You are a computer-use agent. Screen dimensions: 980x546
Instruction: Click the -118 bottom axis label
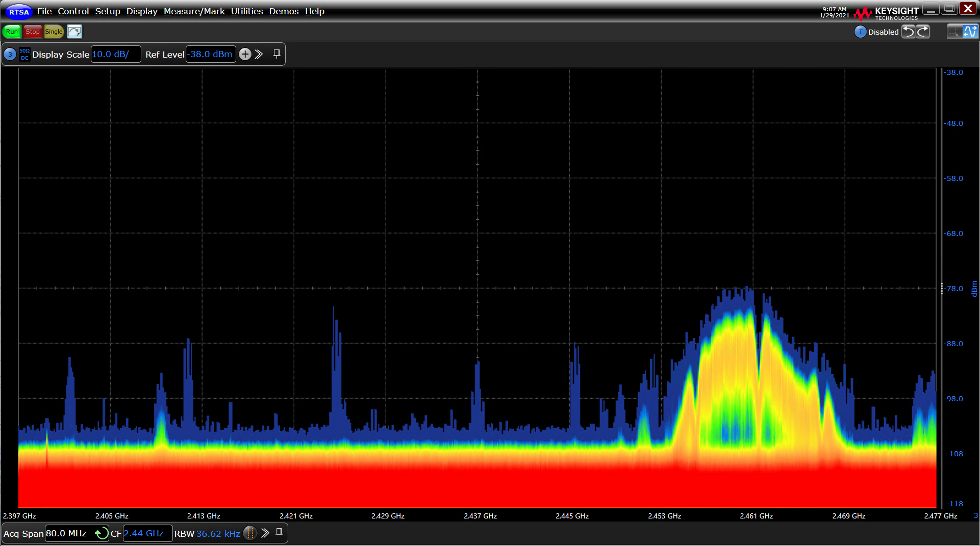[x=954, y=504]
